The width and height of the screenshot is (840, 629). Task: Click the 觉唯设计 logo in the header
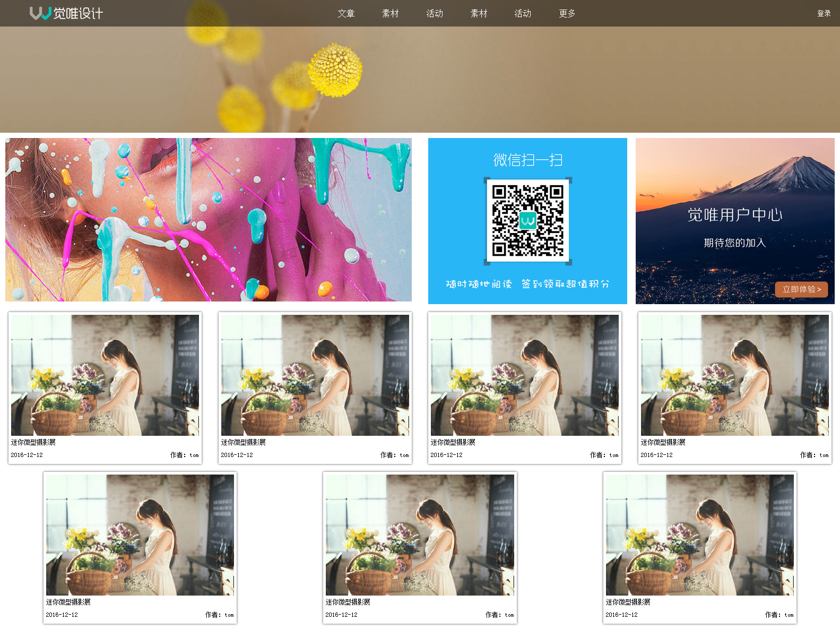click(66, 13)
